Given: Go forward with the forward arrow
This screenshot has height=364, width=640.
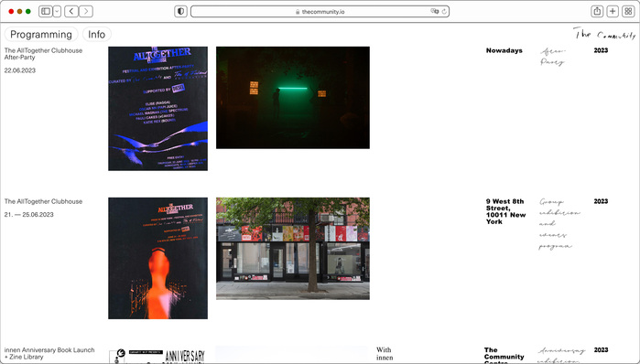Looking at the screenshot, I should coord(86,11).
